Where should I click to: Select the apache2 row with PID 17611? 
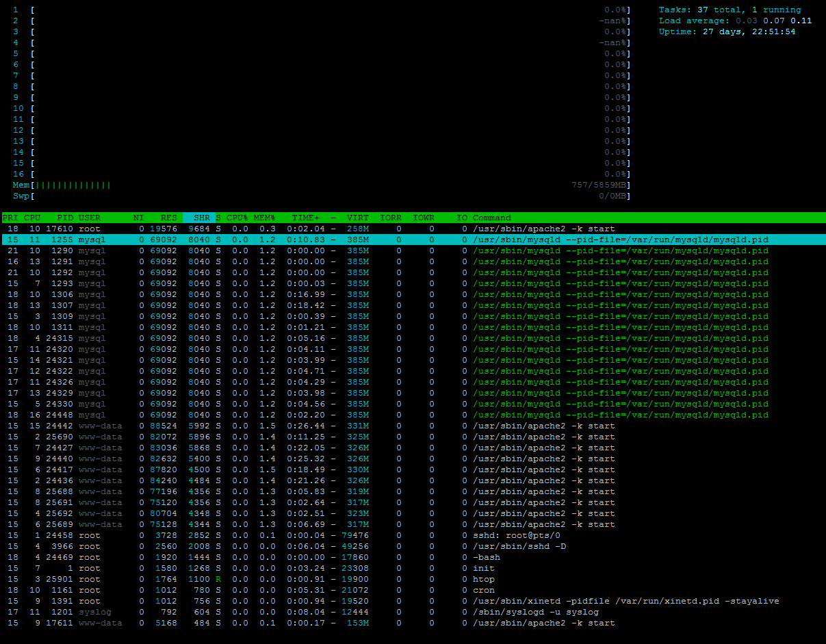(413, 623)
